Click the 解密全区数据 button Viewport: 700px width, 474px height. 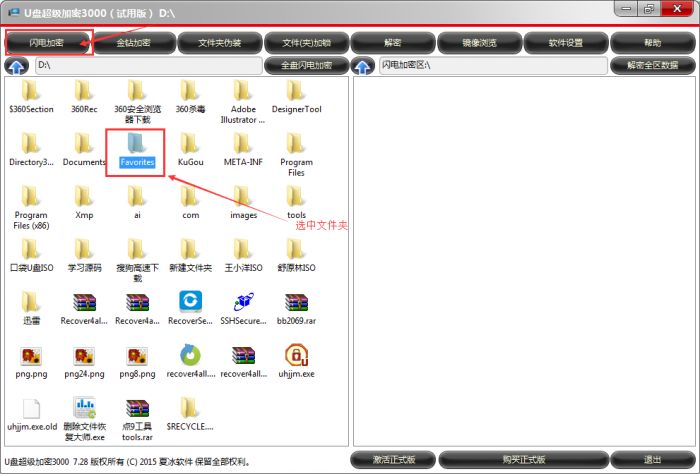point(652,66)
